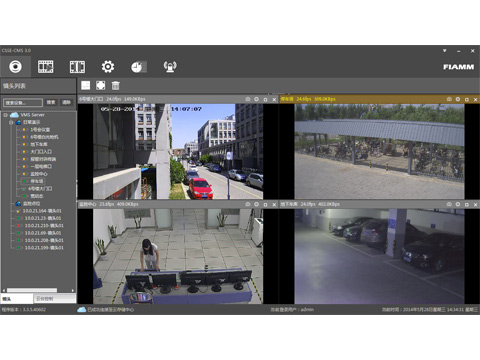Image resolution: width=480 pixels, height=360 pixels.
Task: Click the fullscreen icon in the video toolbar
Action: 101,86
